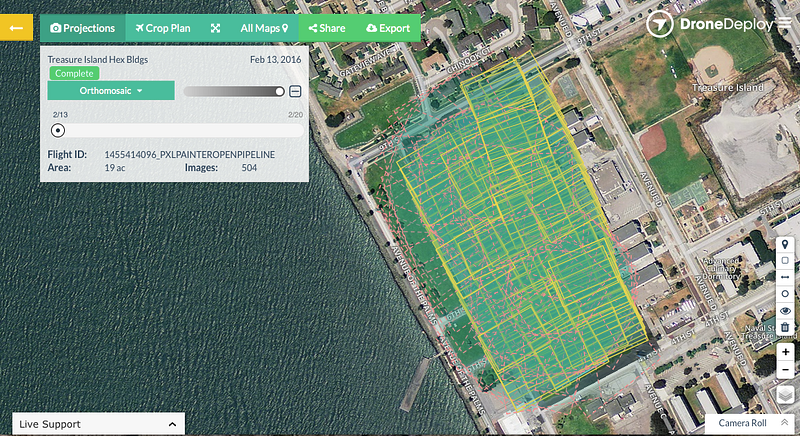This screenshot has width=800, height=436.
Task: Click the flight date timeline marker
Action: click(58, 129)
